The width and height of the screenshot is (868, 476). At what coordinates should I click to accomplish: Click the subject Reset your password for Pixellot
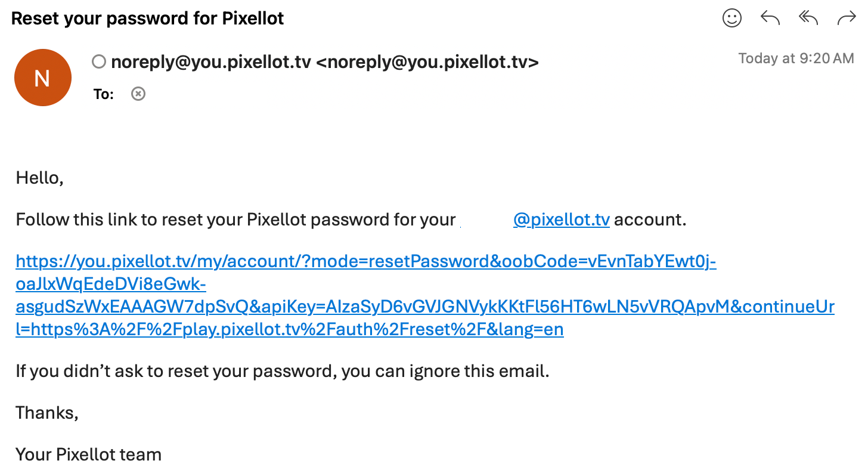(148, 18)
